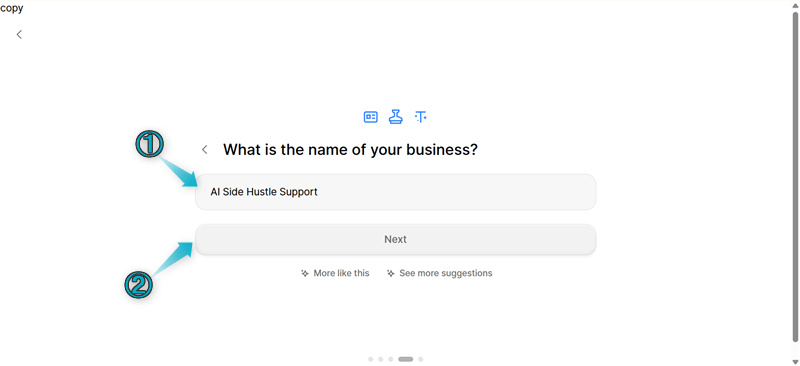The width and height of the screenshot is (800, 366).
Task: Click the scrollbar up arrow
Action: point(795,6)
